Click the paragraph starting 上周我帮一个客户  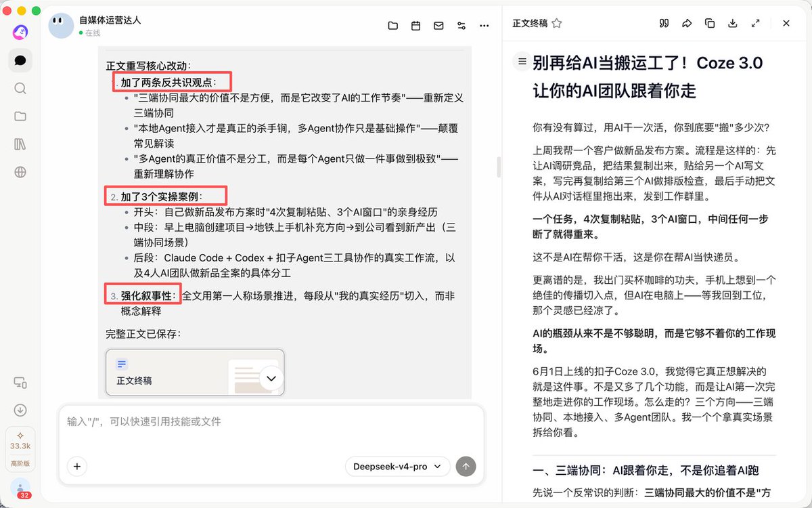[655, 173]
